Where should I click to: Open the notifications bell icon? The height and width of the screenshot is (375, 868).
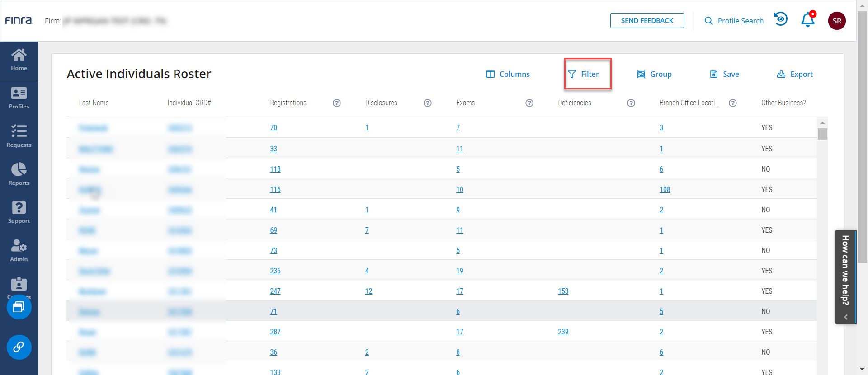808,20
